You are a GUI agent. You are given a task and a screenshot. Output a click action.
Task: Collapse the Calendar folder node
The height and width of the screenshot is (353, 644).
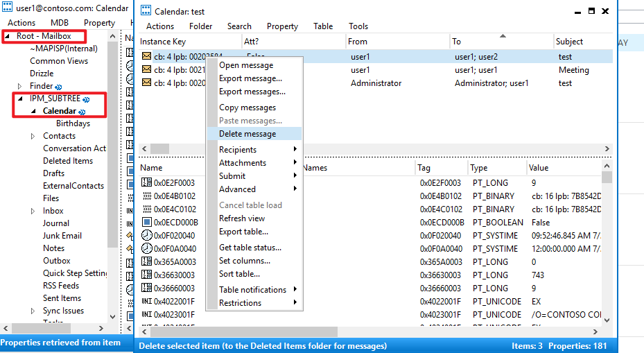tap(33, 111)
